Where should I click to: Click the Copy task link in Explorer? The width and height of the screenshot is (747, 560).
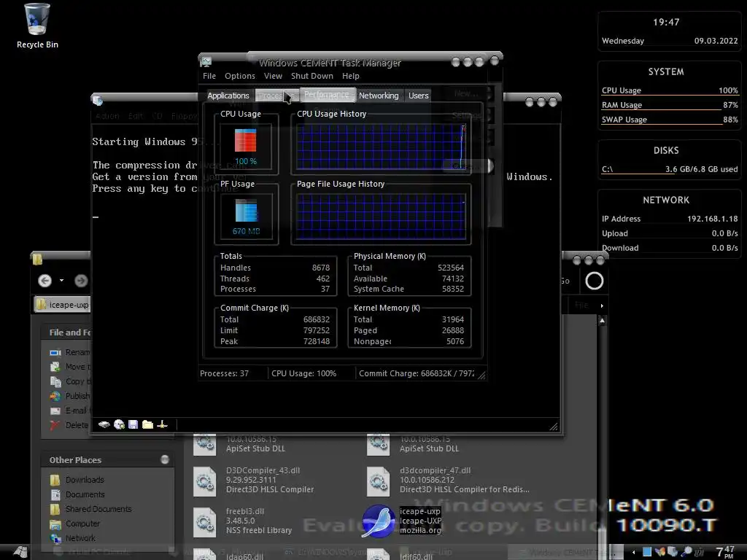pos(70,381)
